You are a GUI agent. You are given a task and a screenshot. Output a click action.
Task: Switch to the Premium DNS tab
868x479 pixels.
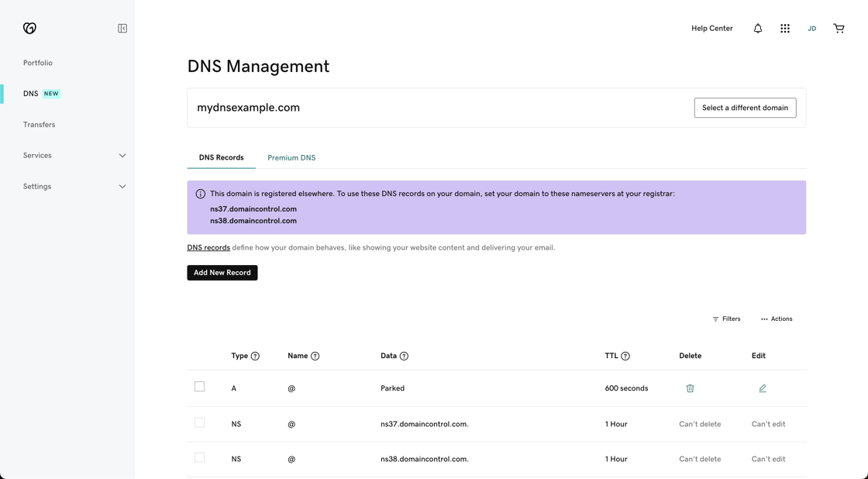[291, 158]
